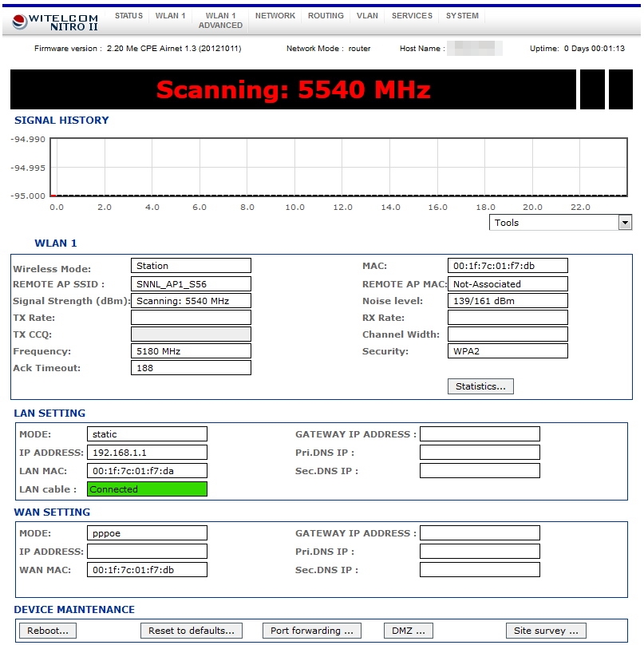
Task: Click the WAN Pri.DNS IP field
Action: click(x=480, y=552)
